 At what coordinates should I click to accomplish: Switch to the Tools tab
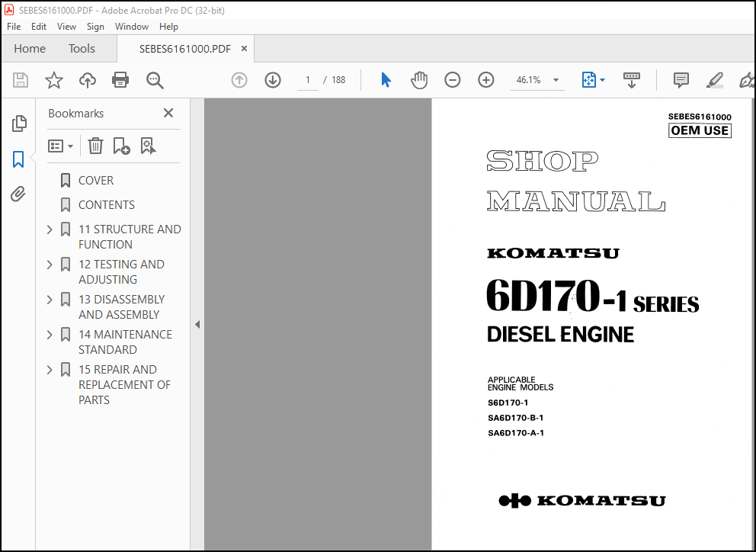[x=82, y=49]
